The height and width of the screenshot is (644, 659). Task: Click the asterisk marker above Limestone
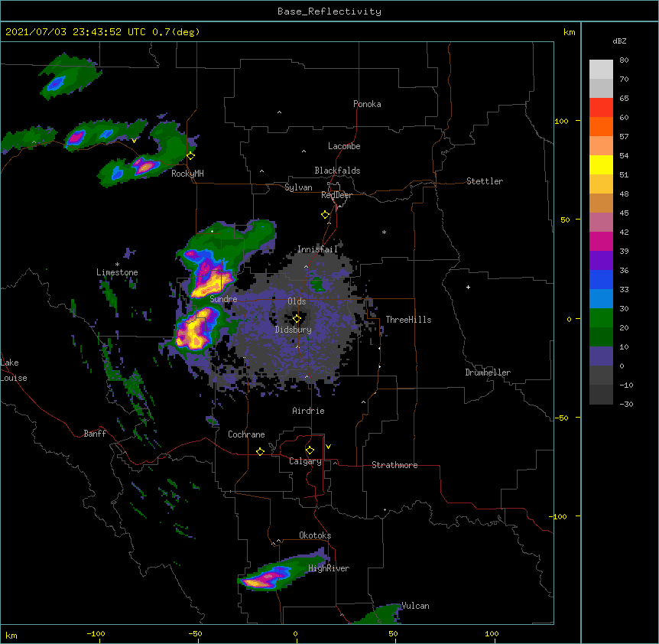[117, 265]
